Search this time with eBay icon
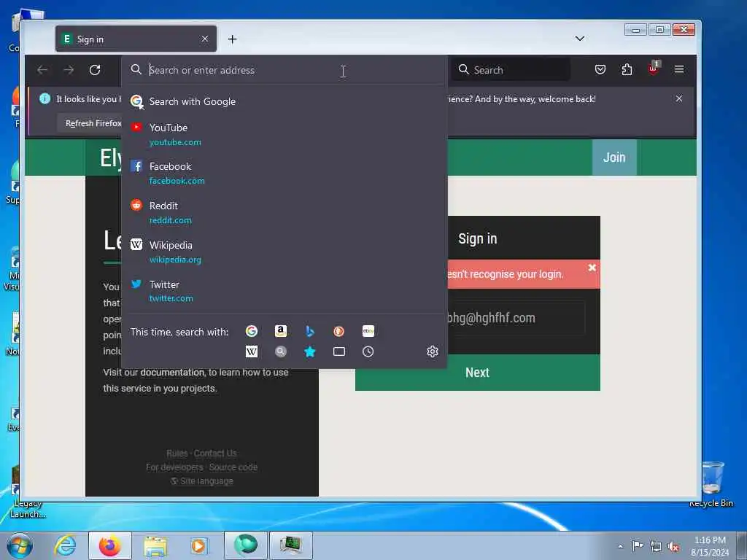 pyautogui.click(x=368, y=331)
